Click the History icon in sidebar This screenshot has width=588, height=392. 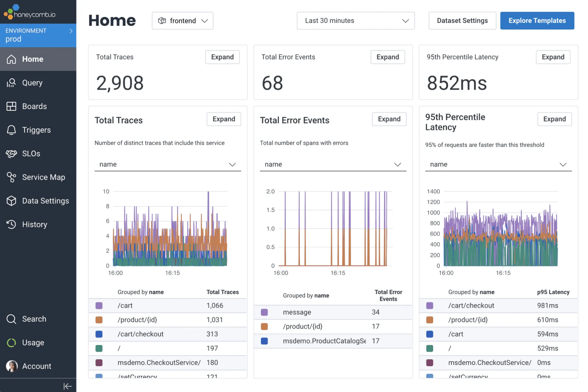pos(11,225)
